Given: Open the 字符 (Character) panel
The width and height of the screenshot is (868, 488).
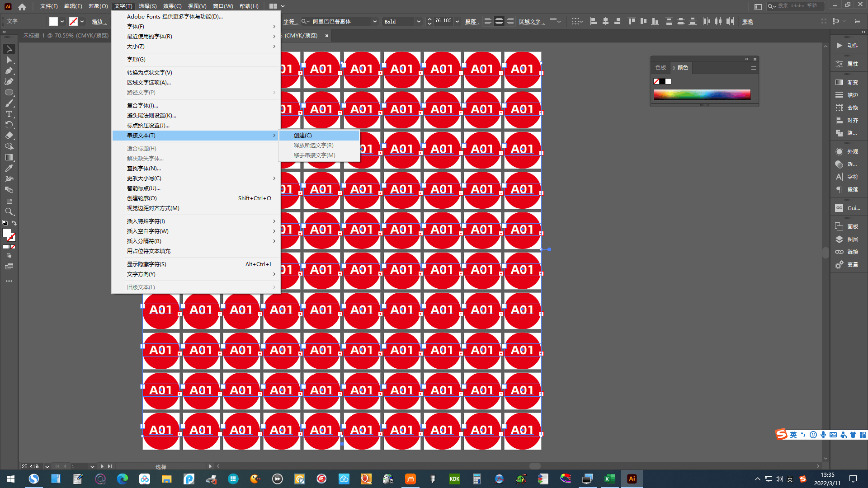Looking at the screenshot, I should 847,177.
